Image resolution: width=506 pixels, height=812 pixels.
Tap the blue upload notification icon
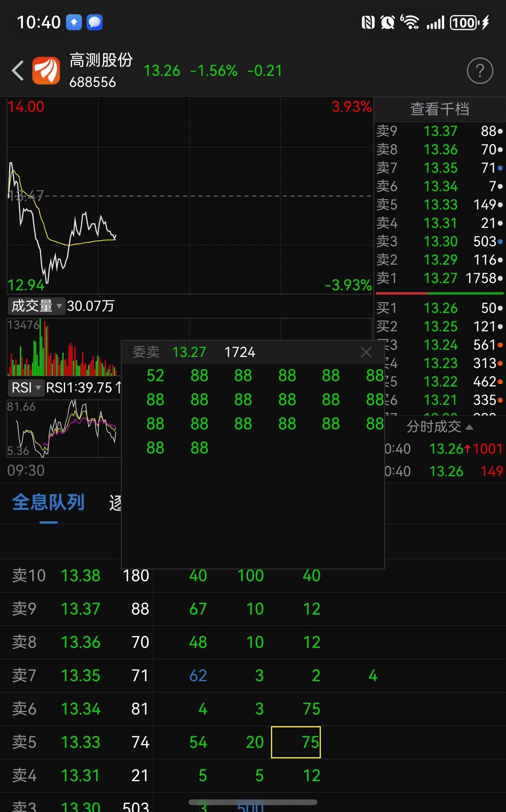(74, 22)
